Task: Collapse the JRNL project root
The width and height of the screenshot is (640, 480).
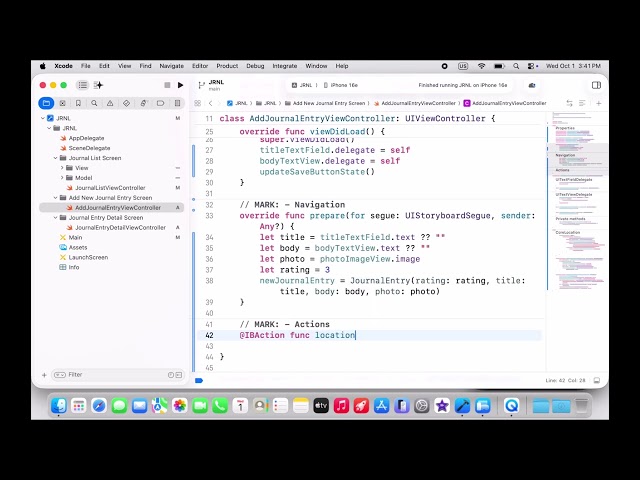Action: coord(42,118)
